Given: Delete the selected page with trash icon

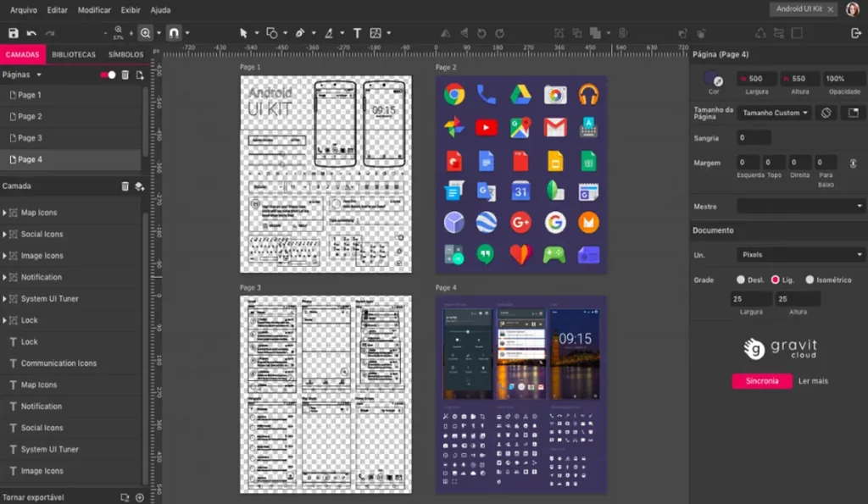Looking at the screenshot, I should coord(125,75).
